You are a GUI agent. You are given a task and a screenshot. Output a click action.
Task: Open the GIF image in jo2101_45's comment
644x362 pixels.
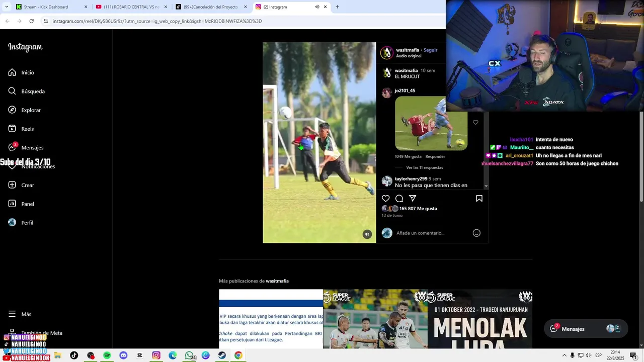point(431,124)
